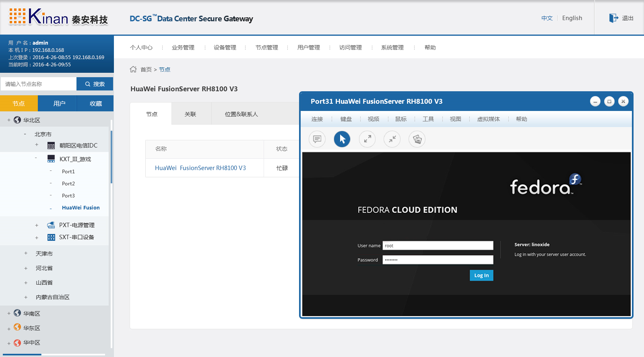Expand the SXT-串口设备 node

coord(37,238)
